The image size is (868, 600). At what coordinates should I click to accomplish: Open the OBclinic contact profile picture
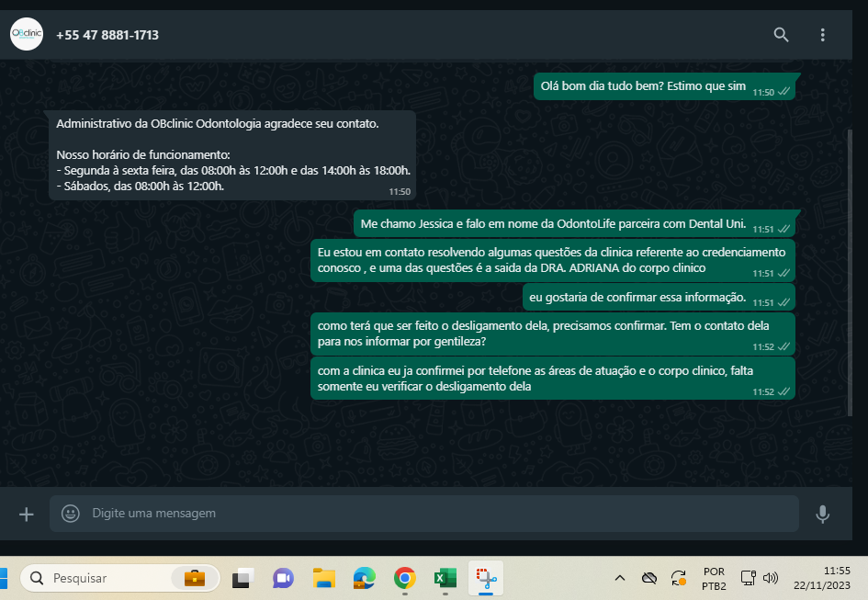(27, 34)
